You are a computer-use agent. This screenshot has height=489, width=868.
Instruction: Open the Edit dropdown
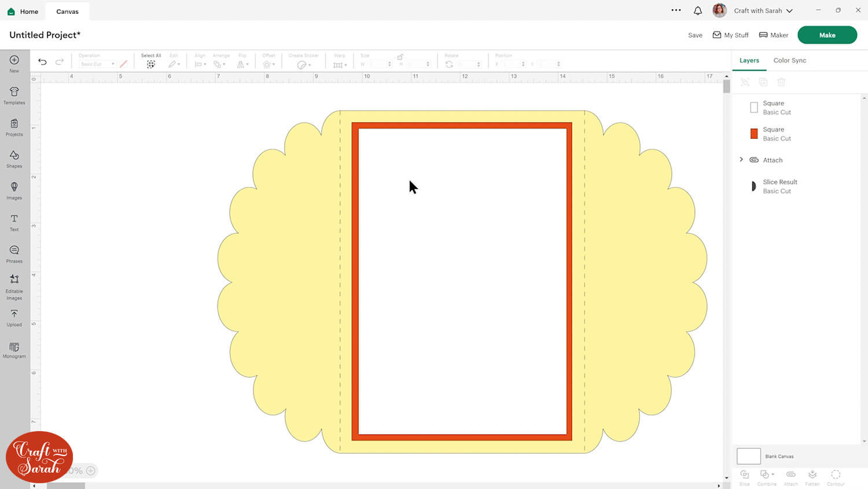click(x=174, y=64)
